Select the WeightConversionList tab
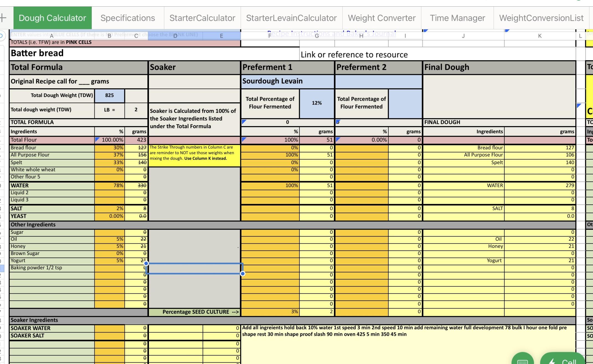 [541, 18]
